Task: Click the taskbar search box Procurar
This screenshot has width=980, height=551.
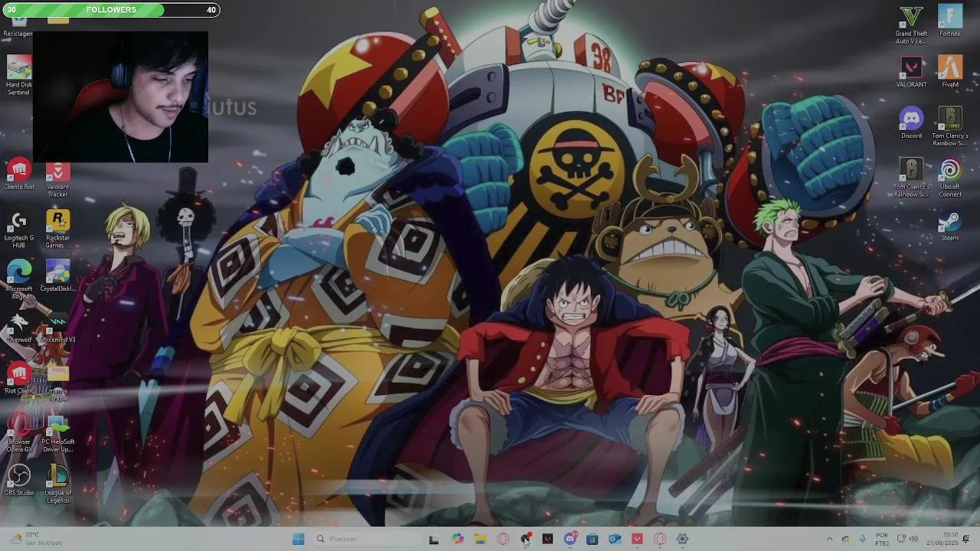Action: click(366, 539)
